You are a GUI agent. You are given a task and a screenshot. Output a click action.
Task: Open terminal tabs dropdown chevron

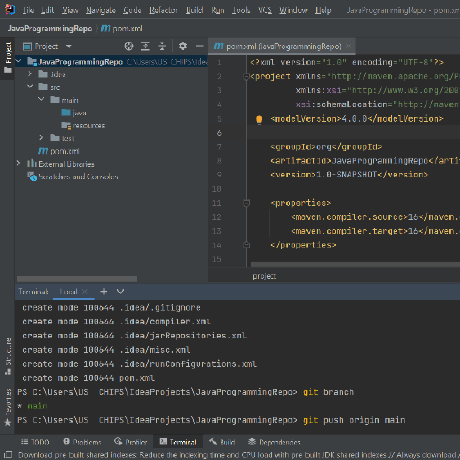(120, 292)
